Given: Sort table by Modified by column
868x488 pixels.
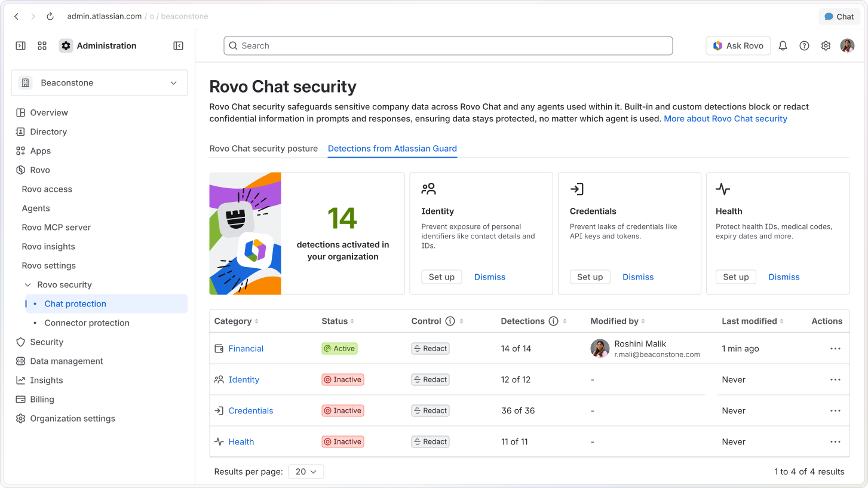Looking at the screenshot, I should pos(618,321).
